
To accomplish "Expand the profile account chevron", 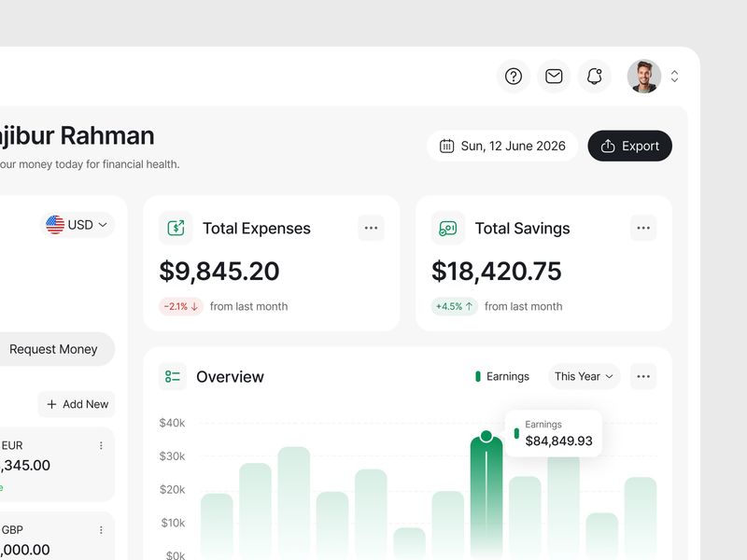I will pos(674,77).
